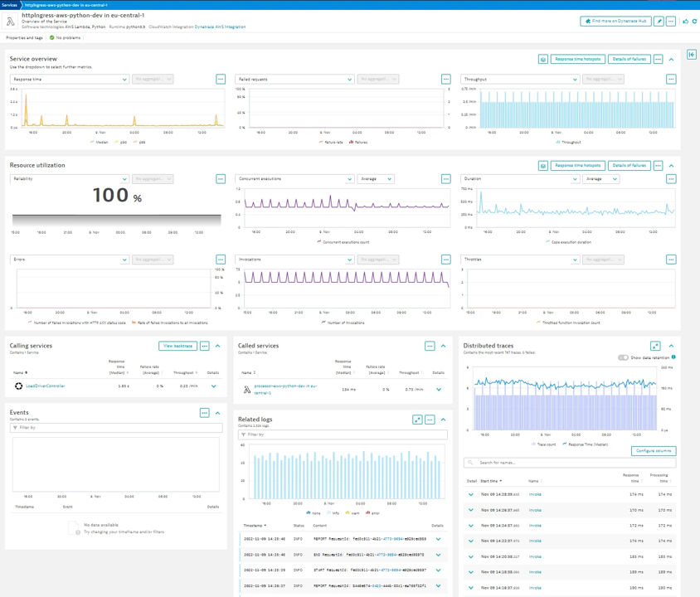Screen dimensions: 700x597
Task: Click Services in the top navigation bar
Action: tap(11, 3)
